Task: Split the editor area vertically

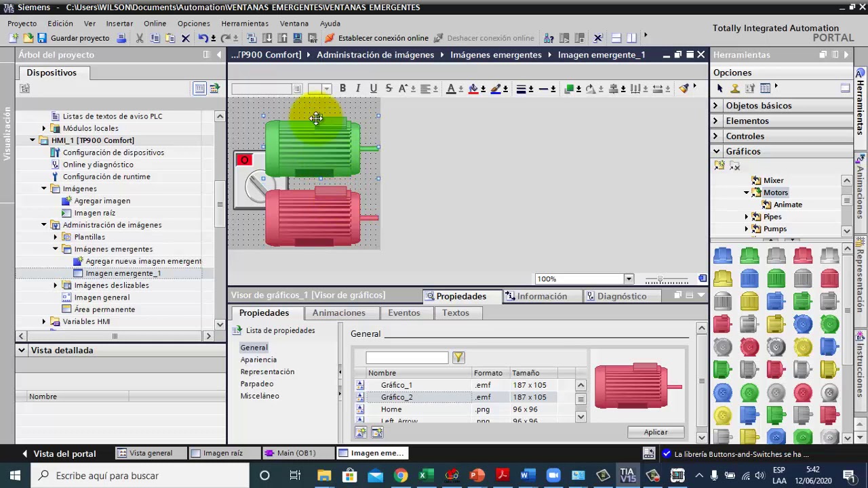Action: click(x=631, y=38)
